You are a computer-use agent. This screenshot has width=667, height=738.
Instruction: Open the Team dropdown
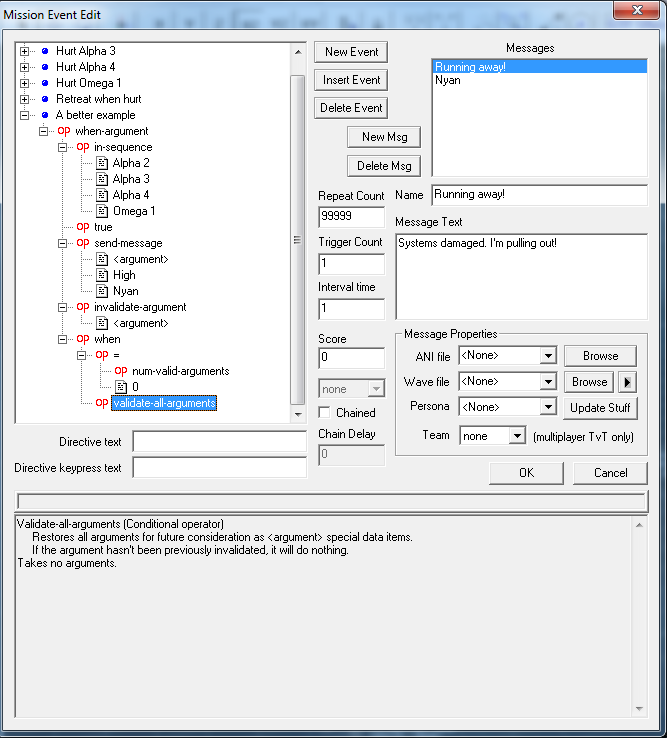tap(516, 436)
